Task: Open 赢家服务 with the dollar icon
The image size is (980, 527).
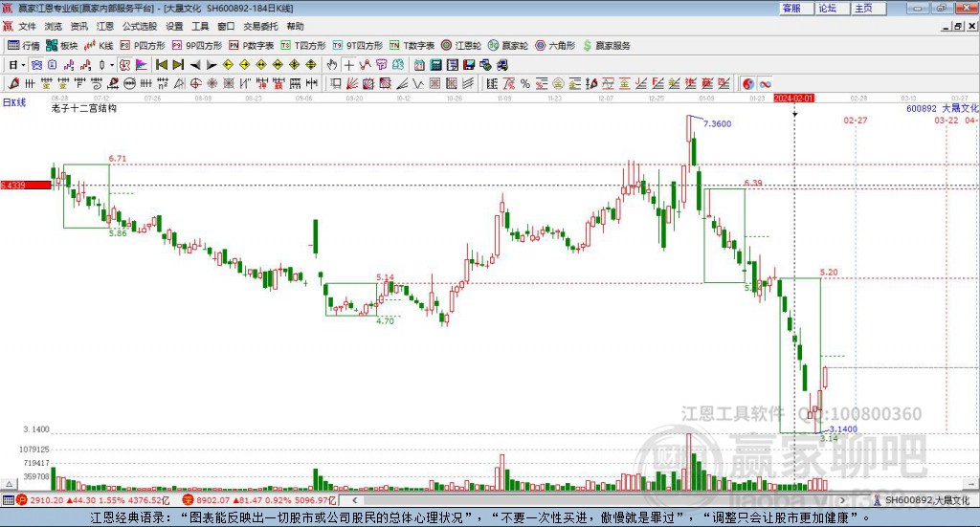Action: tap(606, 46)
